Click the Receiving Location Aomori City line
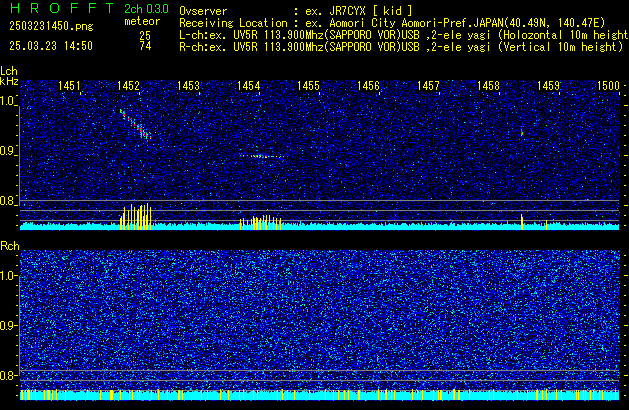Image resolution: width=629 pixels, height=410 pixels. 392,23
